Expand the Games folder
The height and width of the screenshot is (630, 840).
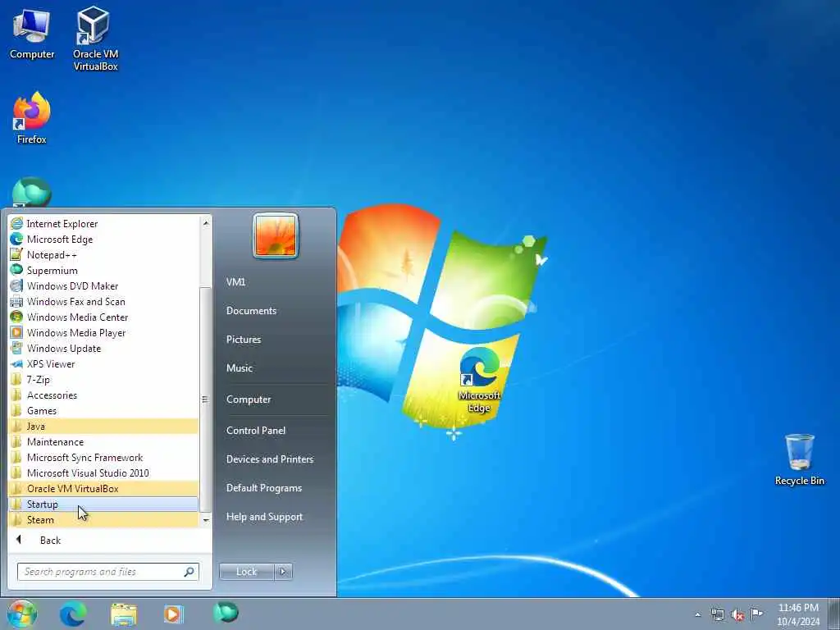pos(103,410)
